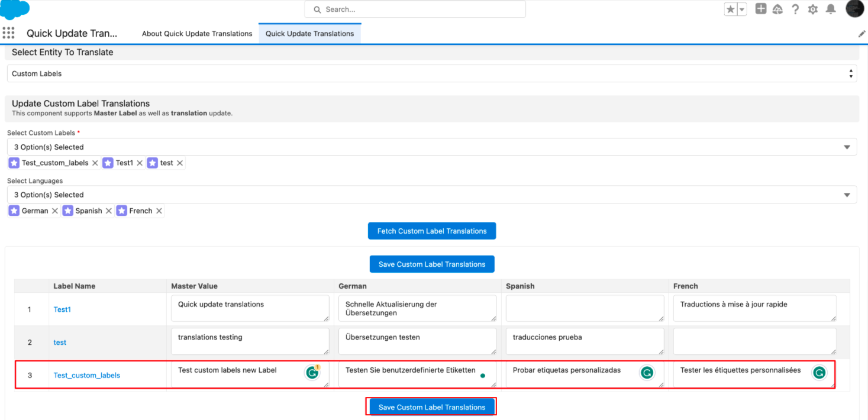Edit Spanish 'traducciones prueba' field
Image resolution: width=868 pixels, height=420 pixels.
pos(585,342)
